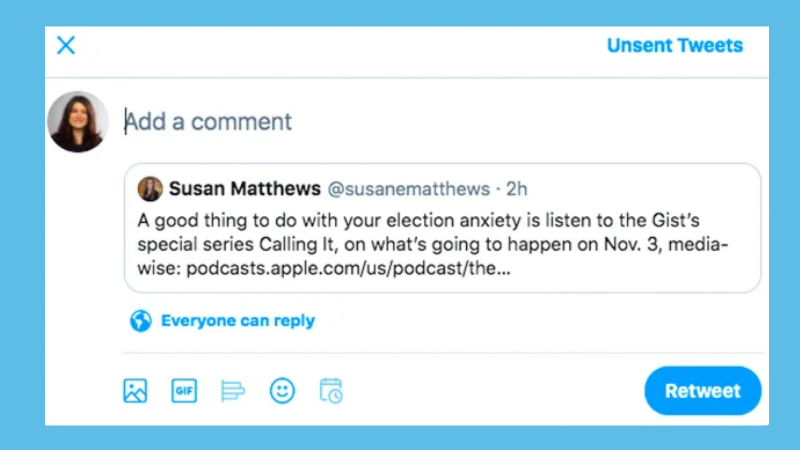Click the Add a comment text field
This screenshot has height=450, width=800.
pyautogui.click(x=439, y=121)
